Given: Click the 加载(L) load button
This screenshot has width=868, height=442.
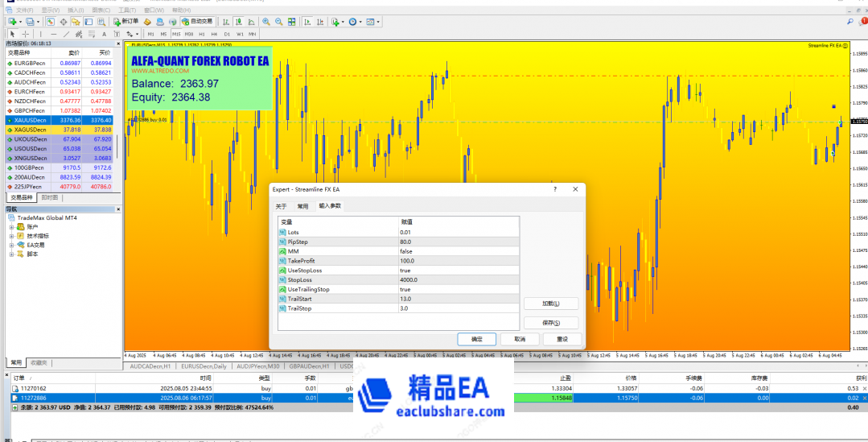Looking at the screenshot, I should 550,304.
